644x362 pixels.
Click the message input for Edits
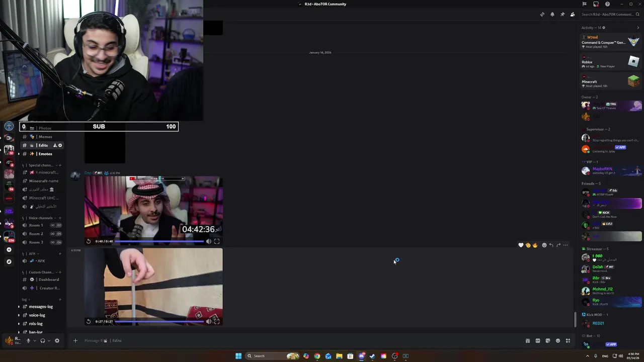tap(302, 340)
